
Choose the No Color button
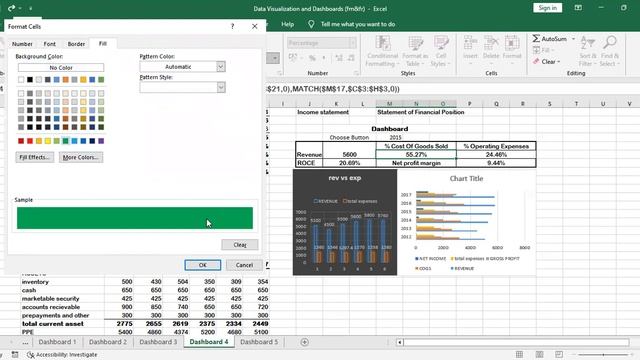point(61,67)
